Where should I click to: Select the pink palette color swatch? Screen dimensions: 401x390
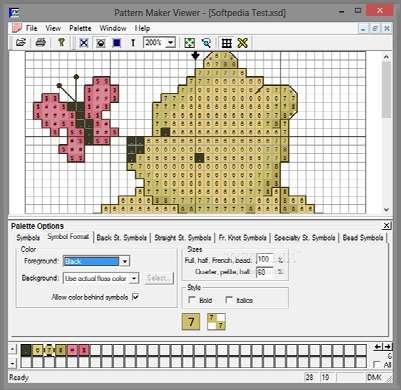(72, 350)
